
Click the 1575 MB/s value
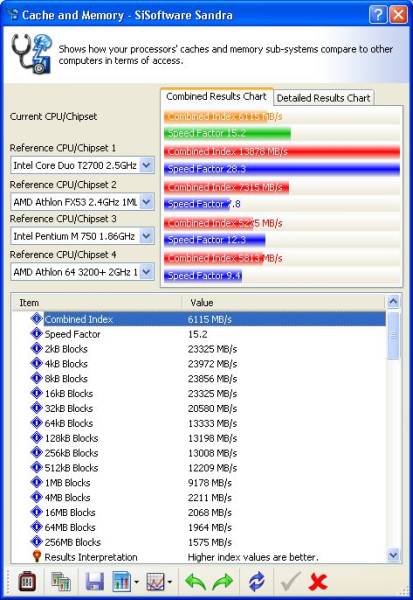(210, 542)
